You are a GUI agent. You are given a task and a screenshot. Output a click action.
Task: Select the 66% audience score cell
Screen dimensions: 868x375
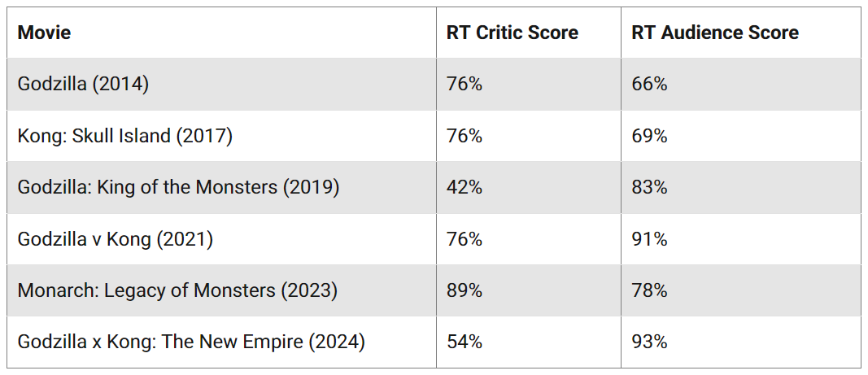tap(649, 84)
